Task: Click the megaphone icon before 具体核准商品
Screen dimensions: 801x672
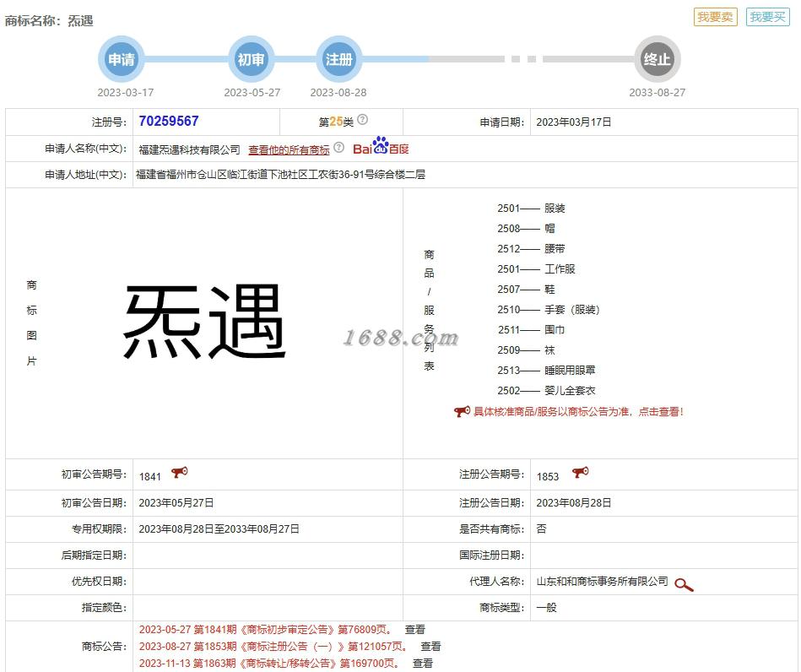Action: coord(462,411)
